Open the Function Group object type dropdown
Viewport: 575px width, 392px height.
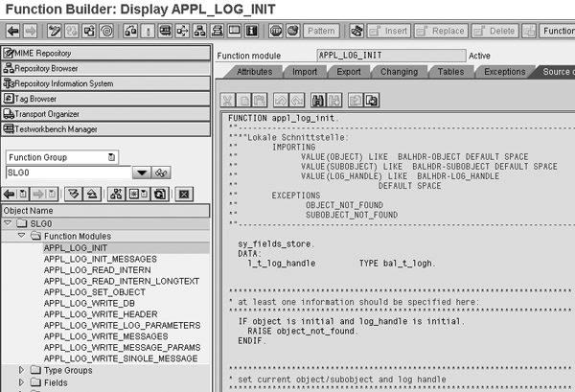coord(111,157)
